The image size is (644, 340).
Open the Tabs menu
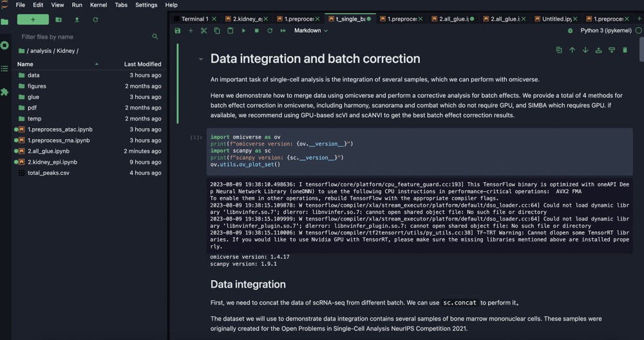tap(121, 5)
